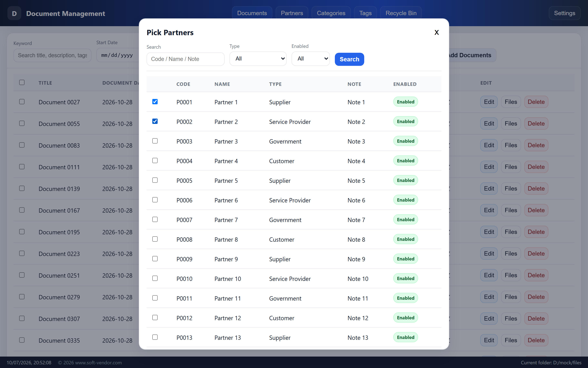Uncheck partner P0001 checkbox
The height and width of the screenshot is (368, 588).
point(155,101)
